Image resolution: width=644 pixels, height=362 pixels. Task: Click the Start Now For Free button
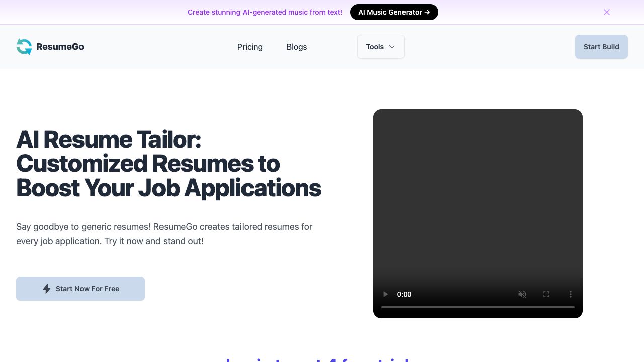click(80, 289)
